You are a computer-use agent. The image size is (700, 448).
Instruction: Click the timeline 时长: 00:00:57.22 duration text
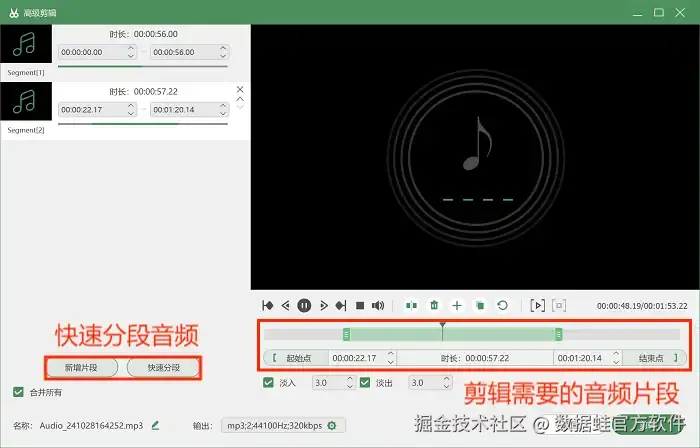point(475,358)
